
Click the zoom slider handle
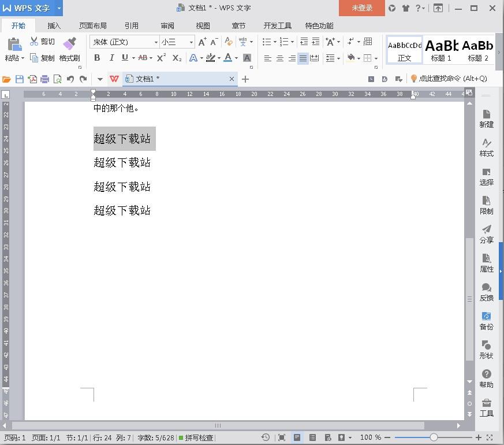[x=434, y=437]
